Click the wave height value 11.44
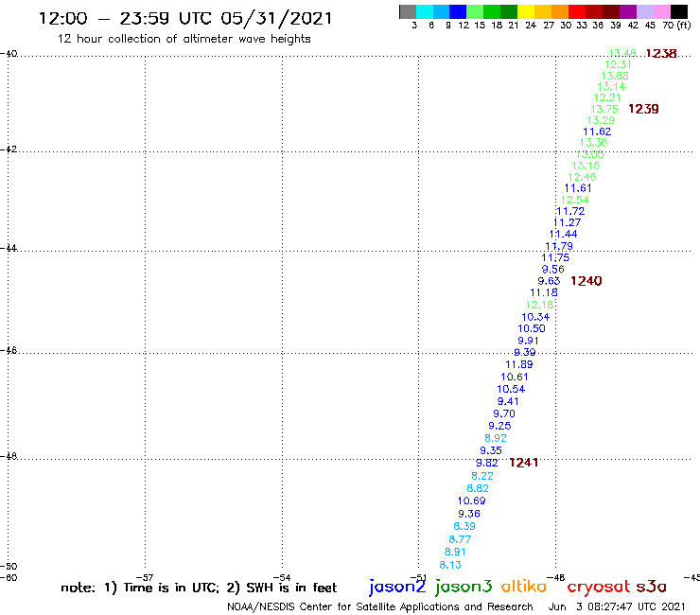The height and width of the screenshot is (615, 700). (563, 234)
